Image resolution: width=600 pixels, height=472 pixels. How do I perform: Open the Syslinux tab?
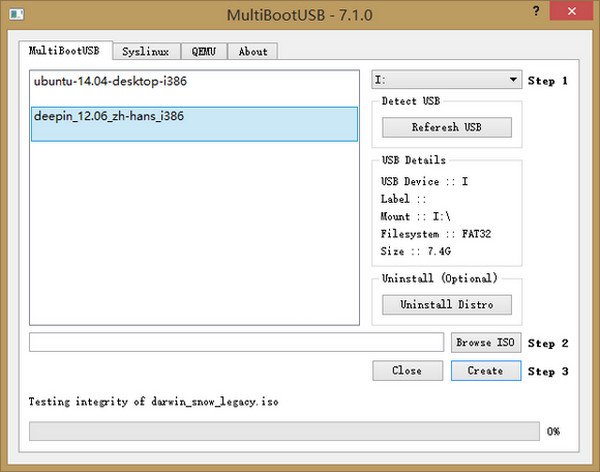click(x=145, y=51)
